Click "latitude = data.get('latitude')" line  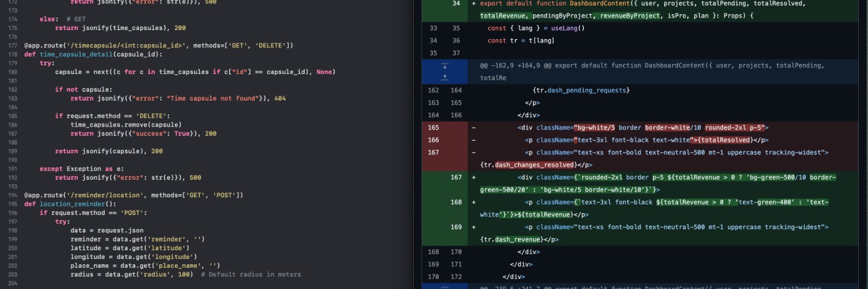point(130,248)
